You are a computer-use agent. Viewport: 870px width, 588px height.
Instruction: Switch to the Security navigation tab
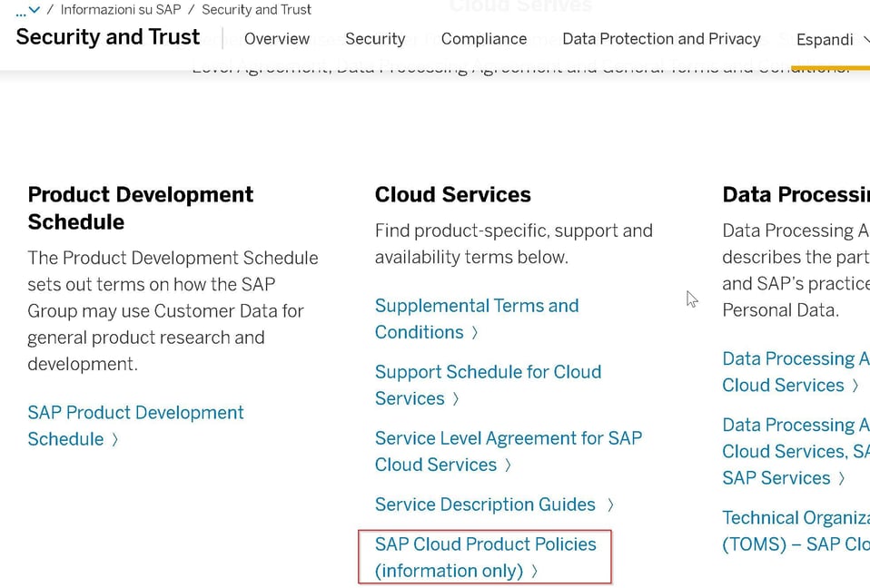375,39
